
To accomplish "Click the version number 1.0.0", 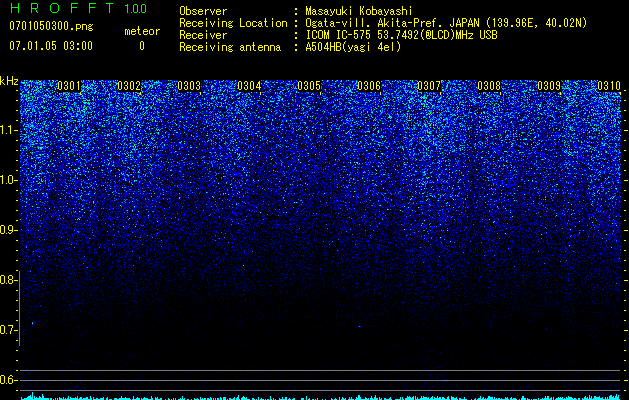I will pyautogui.click(x=135, y=9).
